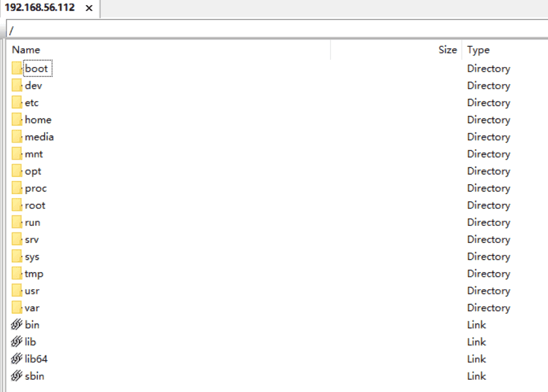Click the Link type of bin

[x=477, y=325]
